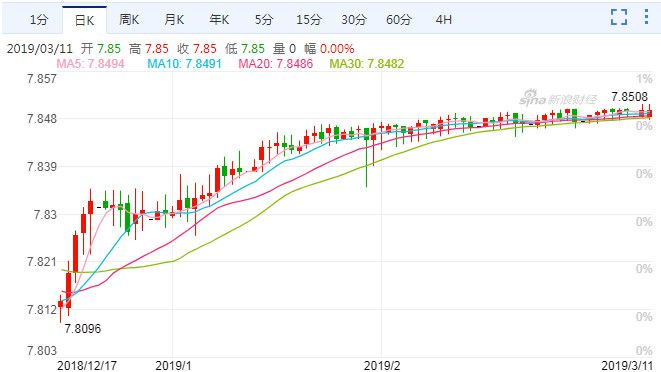Select the 年K yearly tab

[x=219, y=19]
